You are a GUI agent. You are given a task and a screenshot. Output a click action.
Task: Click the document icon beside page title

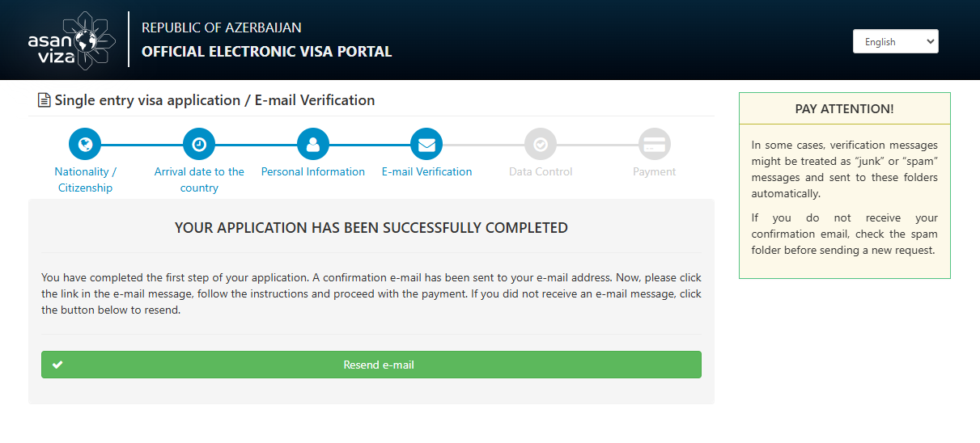pyautogui.click(x=45, y=101)
